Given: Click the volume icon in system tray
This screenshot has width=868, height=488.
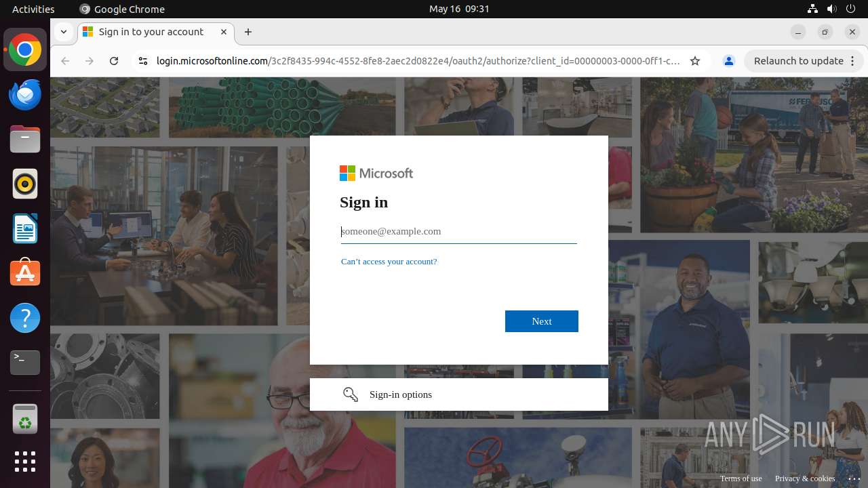Looking at the screenshot, I should pos(831,9).
